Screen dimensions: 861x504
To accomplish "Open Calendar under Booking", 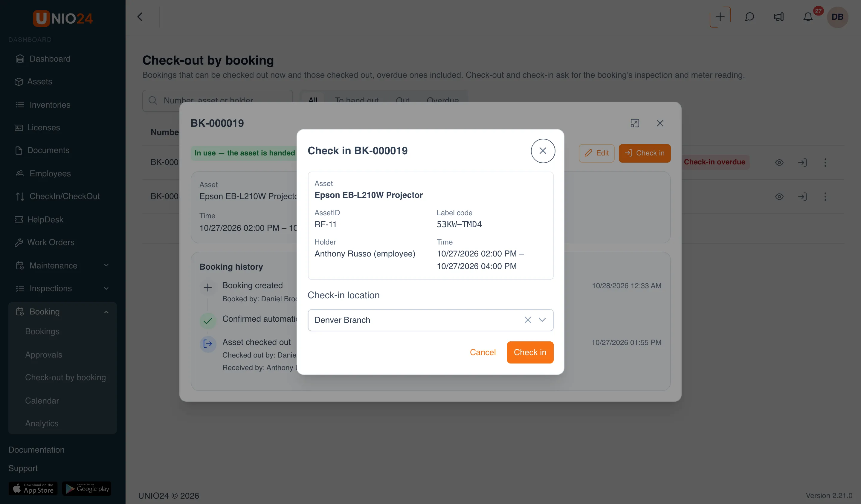I will 42,401.
